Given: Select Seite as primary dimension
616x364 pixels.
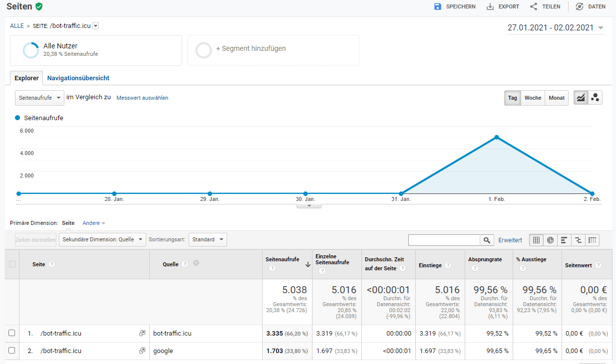Looking at the screenshot, I should [x=68, y=223].
